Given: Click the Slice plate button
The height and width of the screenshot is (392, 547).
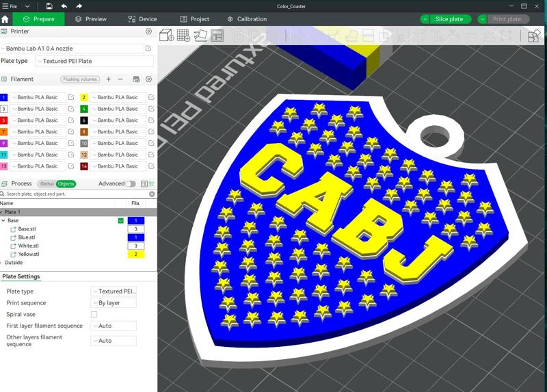Looking at the screenshot, I should point(450,19).
